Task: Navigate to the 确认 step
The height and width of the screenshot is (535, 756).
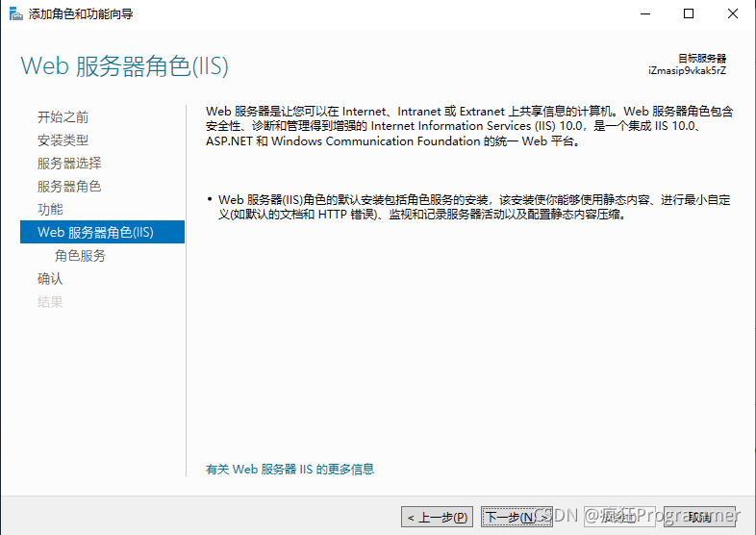Action: tap(50, 279)
